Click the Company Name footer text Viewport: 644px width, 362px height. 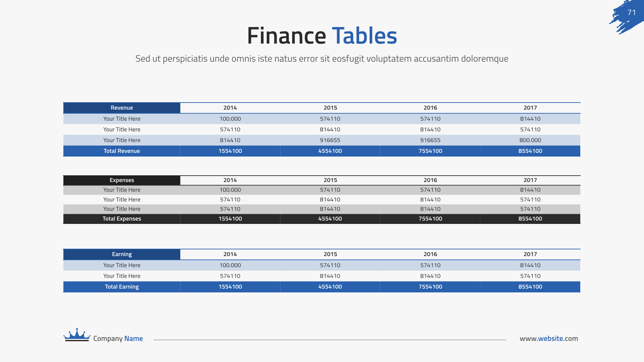tap(118, 339)
